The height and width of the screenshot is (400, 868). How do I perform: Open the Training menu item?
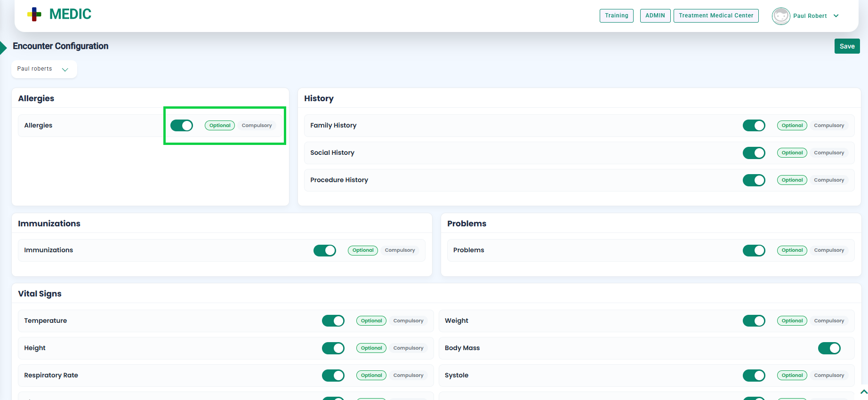coord(616,16)
